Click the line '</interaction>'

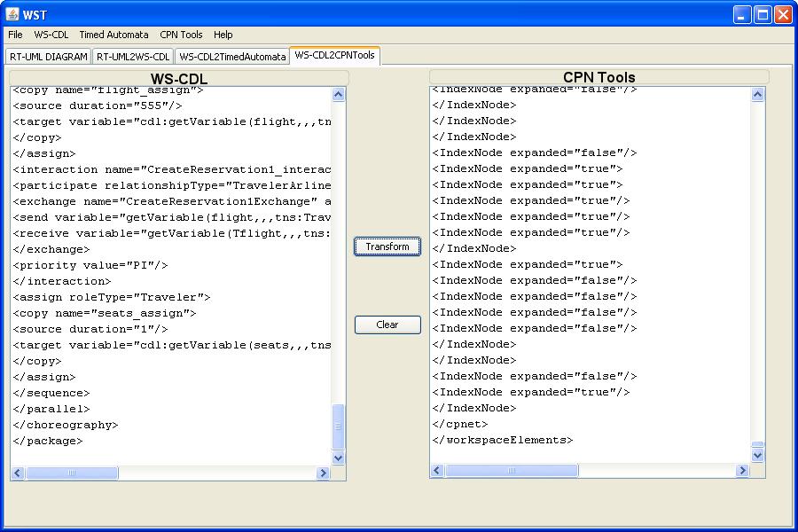pos(62,281)
